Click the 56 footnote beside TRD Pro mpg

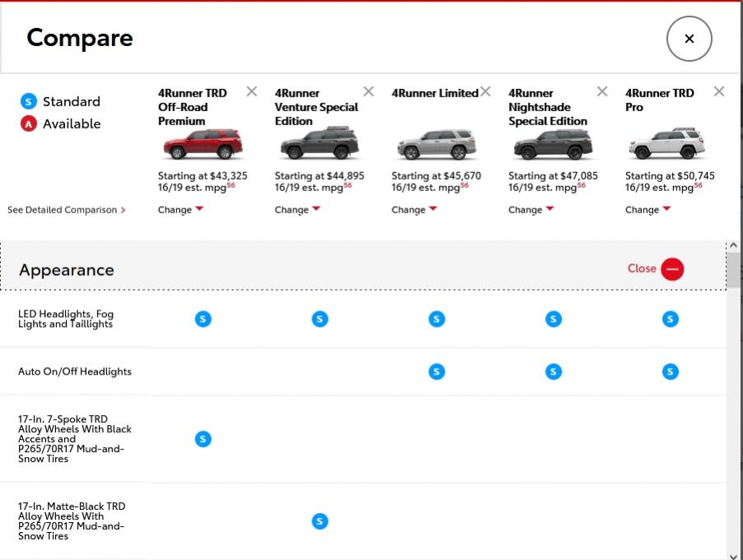click(698, 185)
